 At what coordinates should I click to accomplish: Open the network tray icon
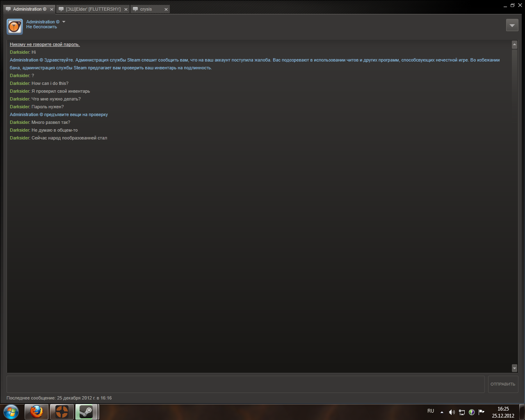point(462,412)
